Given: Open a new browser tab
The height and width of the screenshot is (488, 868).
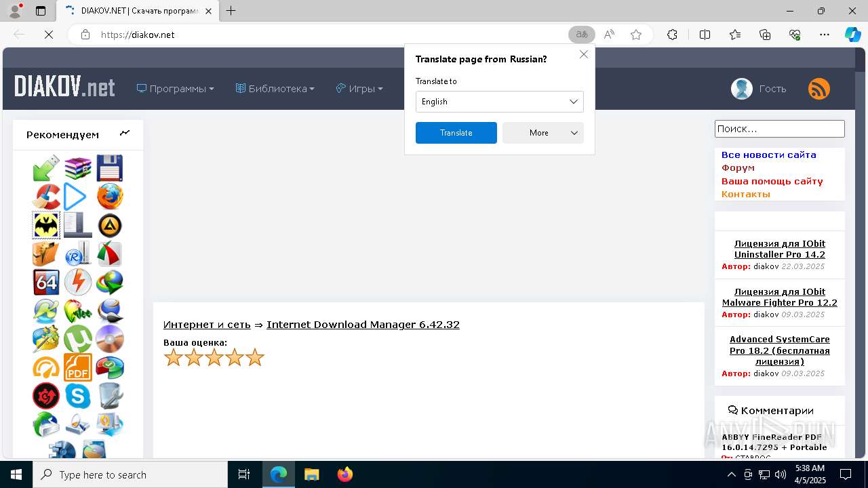Looking at the screenshot, I should (231, 11).
